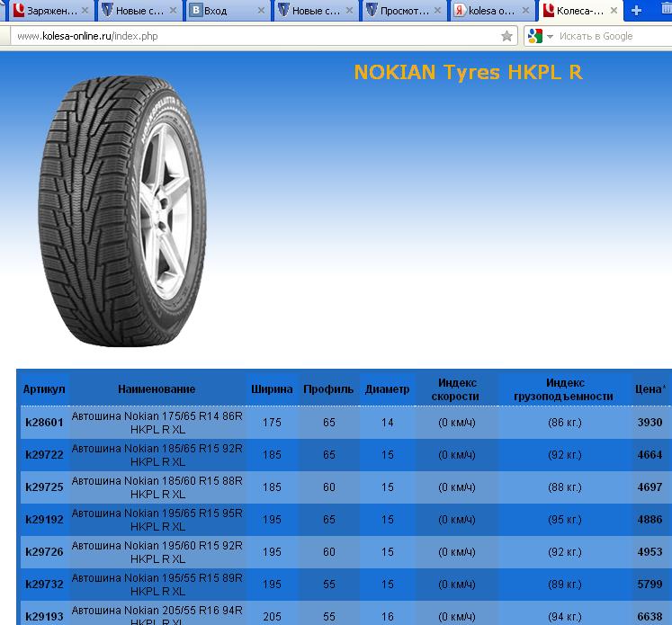Click the bookmark star in address bar

click(x=506, y=37)
